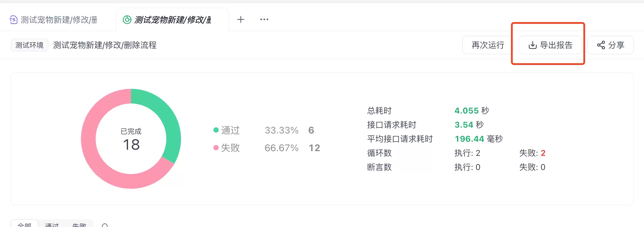Click the 4.055 秒 total time value
The image size is (644, 227).
472,111
